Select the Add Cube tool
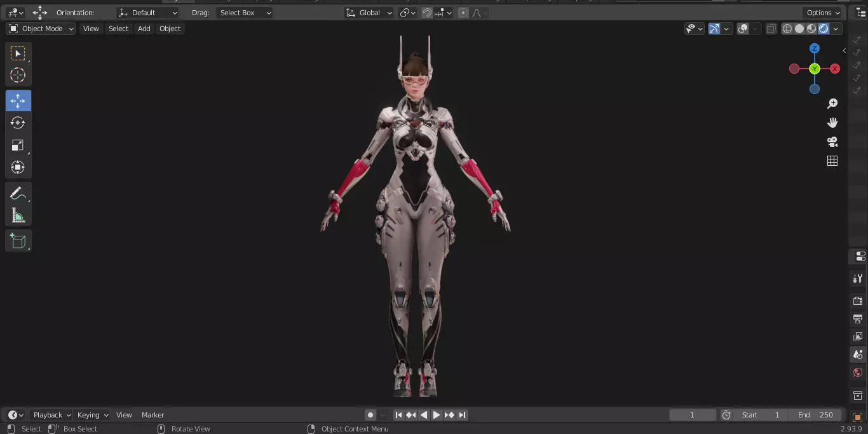This screenshot has height=434, width=868. tap(18, 241)
